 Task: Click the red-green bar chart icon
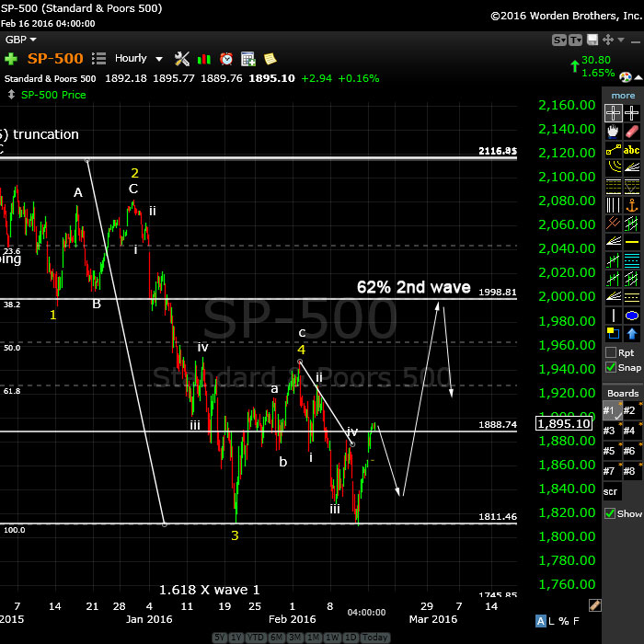[x=204, y=59]
